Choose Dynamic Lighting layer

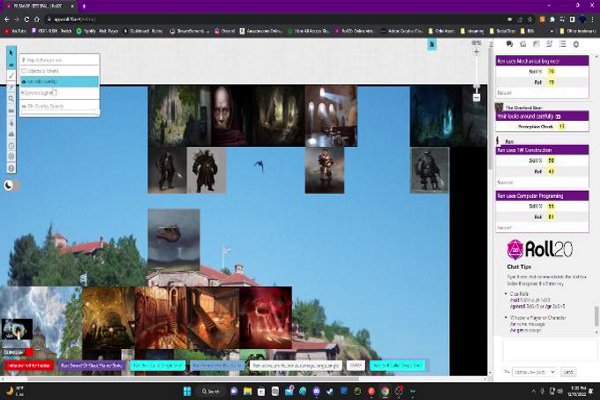point(60,93)
